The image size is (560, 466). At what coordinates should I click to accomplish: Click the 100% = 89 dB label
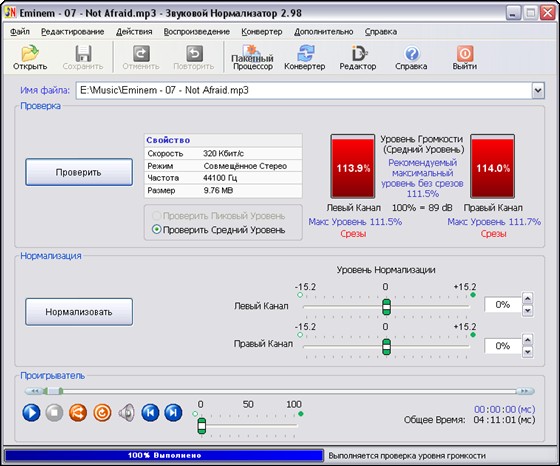[x=422, y=208]
